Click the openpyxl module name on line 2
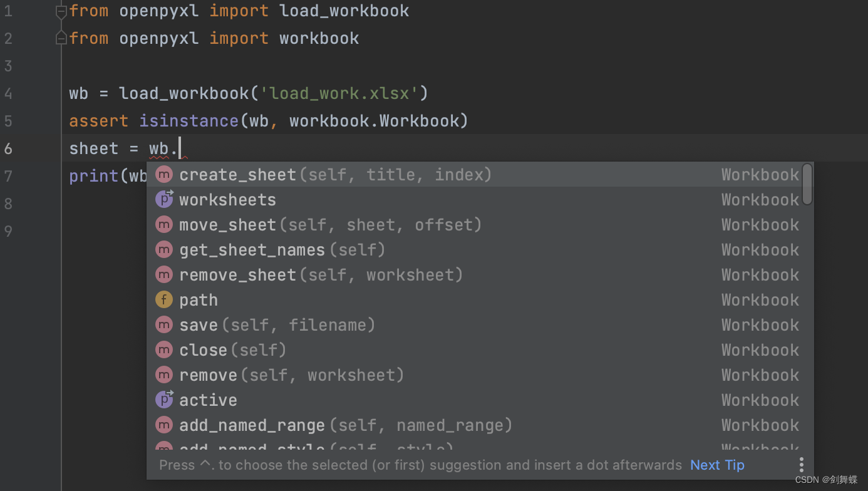 (x=159, y=39)
